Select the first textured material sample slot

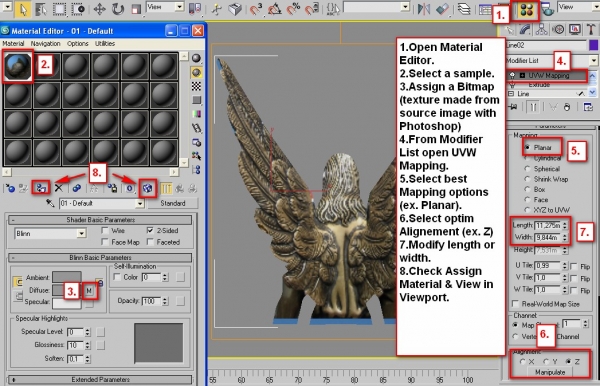[x=18, y=67]
